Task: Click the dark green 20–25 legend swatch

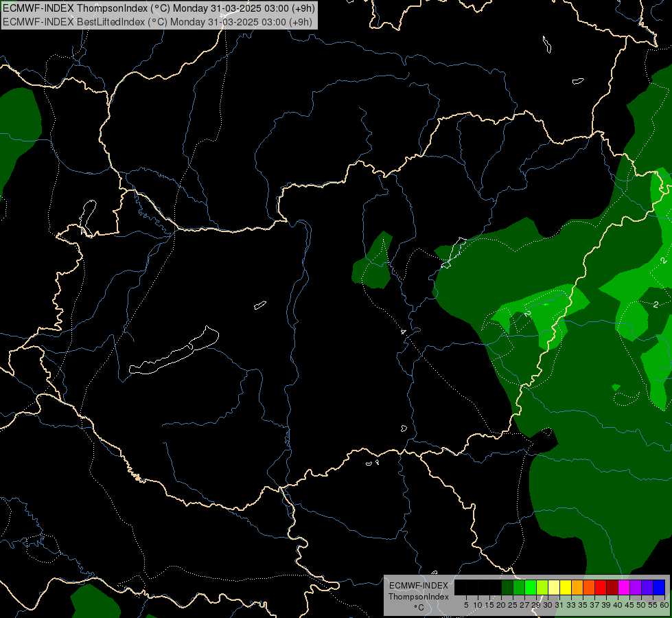Action: (x=507, y=587)
